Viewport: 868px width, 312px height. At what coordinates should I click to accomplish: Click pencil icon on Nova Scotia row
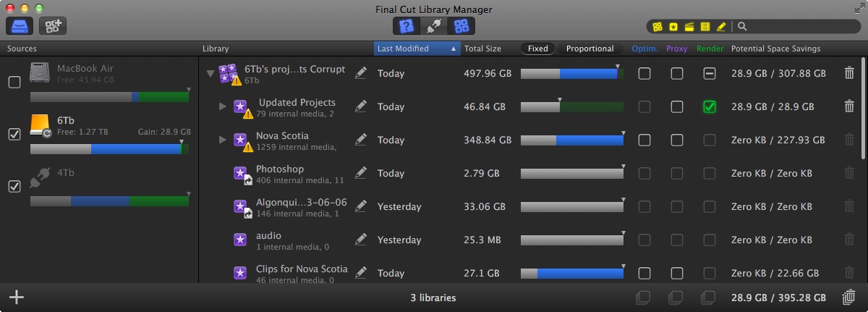tap(361, 139)
